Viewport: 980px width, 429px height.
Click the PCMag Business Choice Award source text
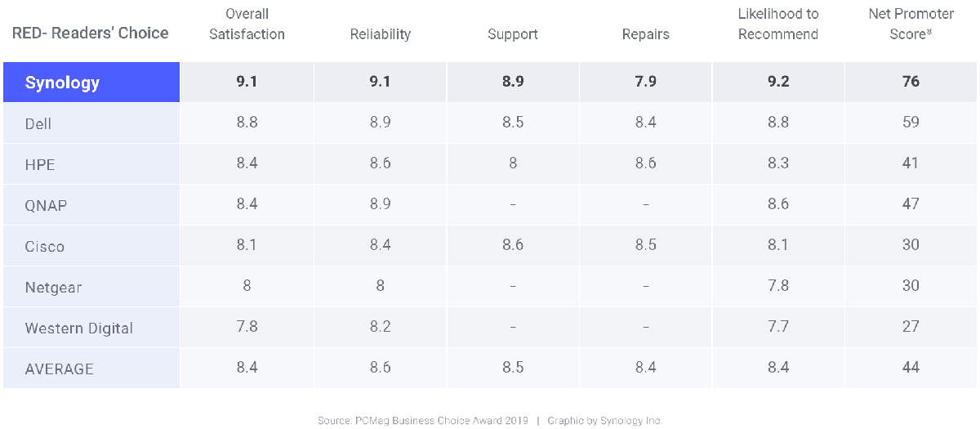(x=424, y=421)
